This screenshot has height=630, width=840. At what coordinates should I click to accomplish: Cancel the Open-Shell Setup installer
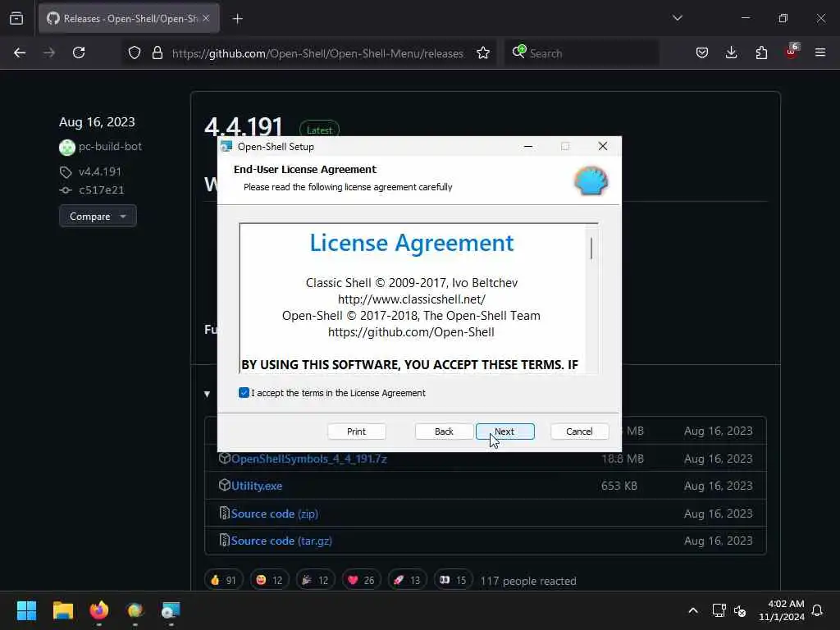(579, 431)
